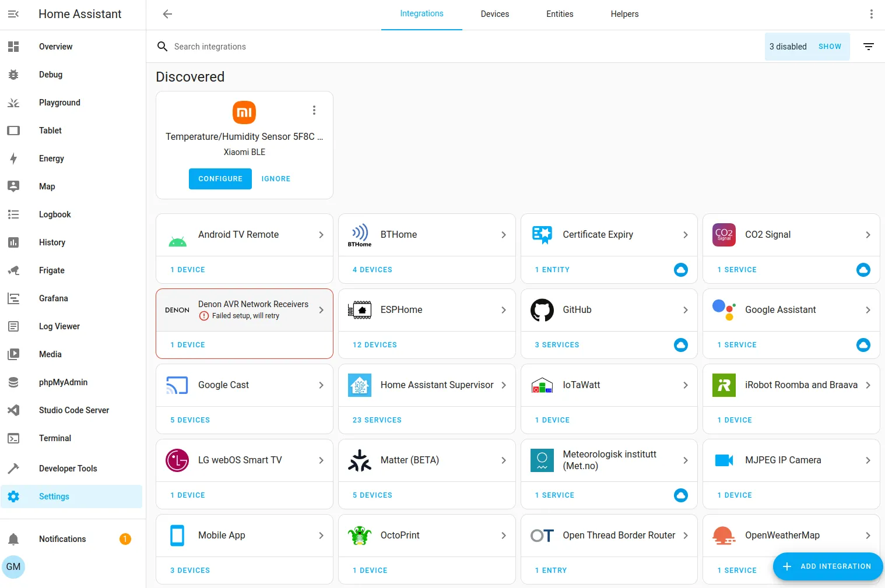Open the Terminal from the sidebar
This screenshot has width=885, height=588.
pyautogui.click(x=55, y=438)
